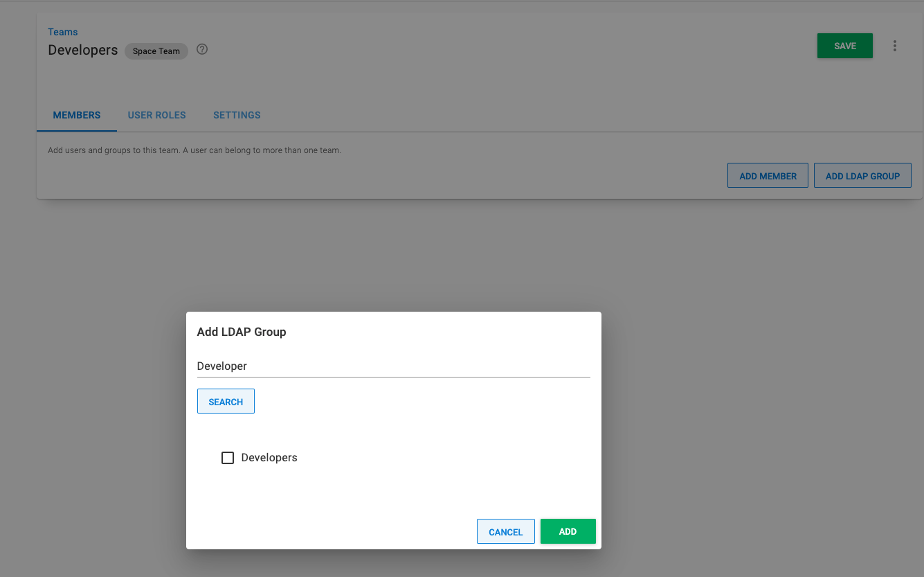Open the vertical three-dot options menu

[895, 45]
